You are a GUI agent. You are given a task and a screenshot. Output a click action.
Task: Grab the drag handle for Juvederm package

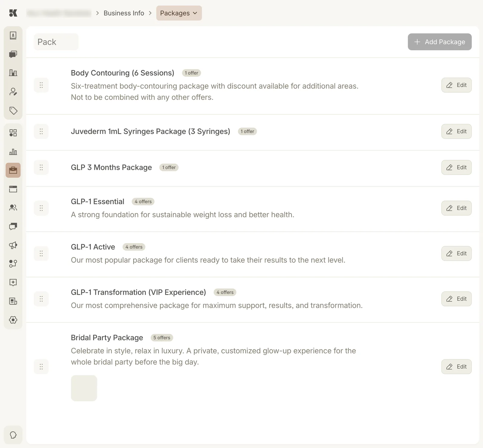pyautogui.click(x=41, y=131)
